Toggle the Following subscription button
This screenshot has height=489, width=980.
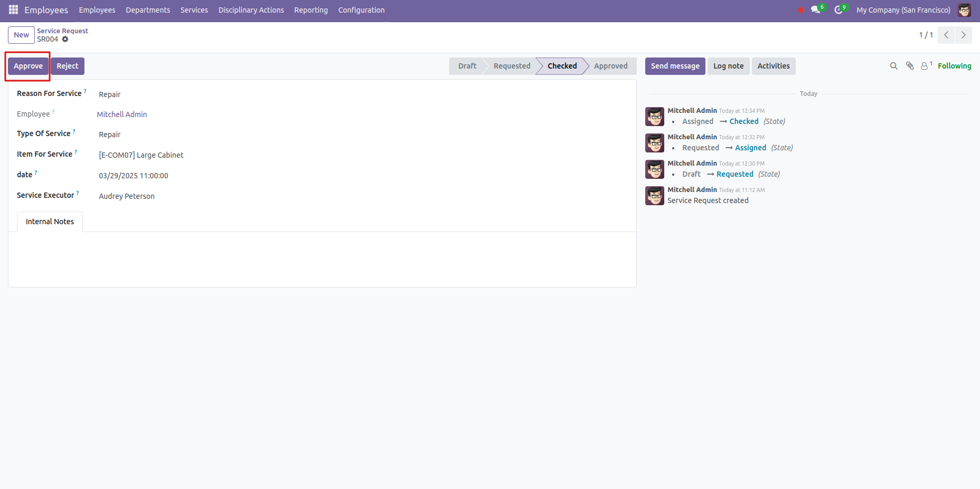pyautogui.click(x=954, y=66)
